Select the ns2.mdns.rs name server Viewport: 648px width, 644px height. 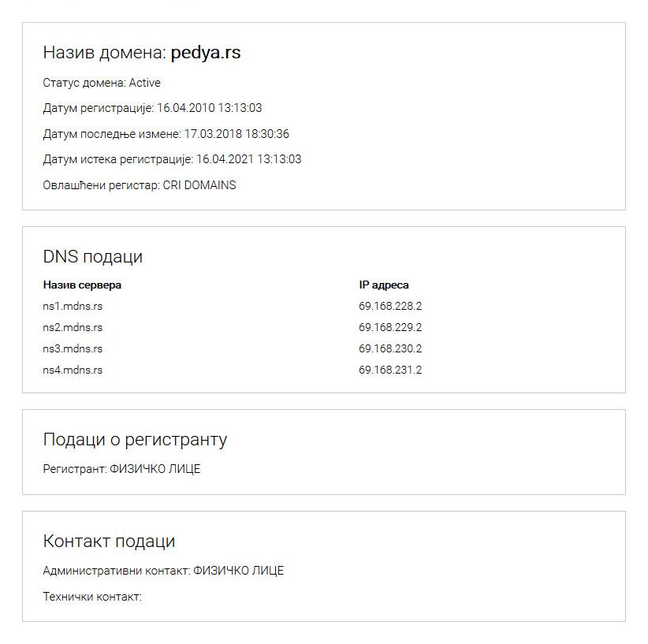click(73, 328)
